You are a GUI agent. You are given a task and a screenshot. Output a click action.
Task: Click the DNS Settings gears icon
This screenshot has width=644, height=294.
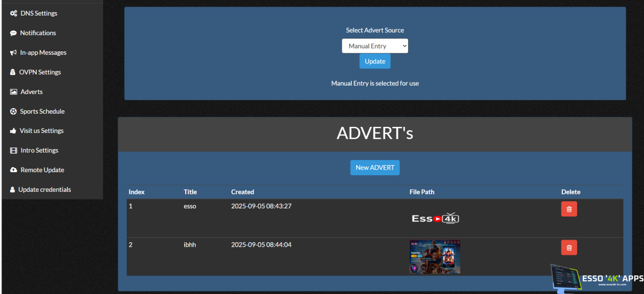pos(14,14)
